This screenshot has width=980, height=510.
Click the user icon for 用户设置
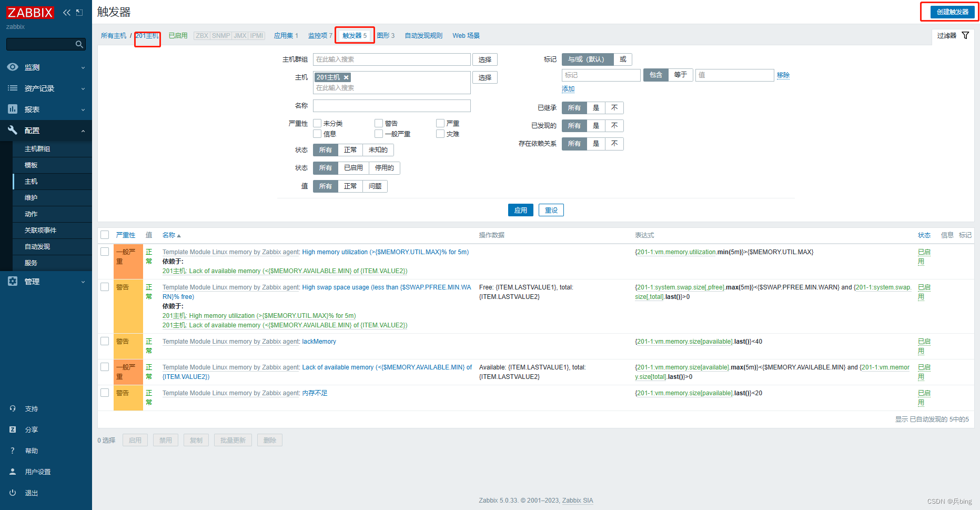pyautogui.click(x=13, y=472)
